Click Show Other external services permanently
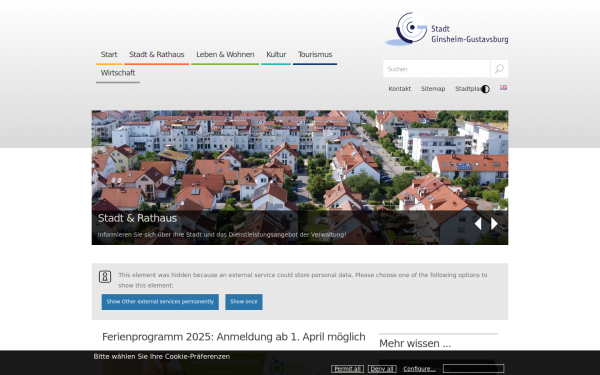Screen dimensions: 600x375 pyautogui.click(x=160, y=302)
